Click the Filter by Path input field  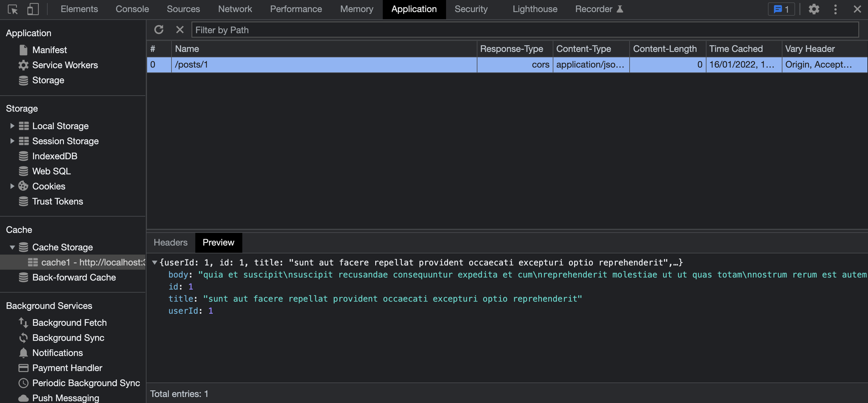tap(524, 30)
